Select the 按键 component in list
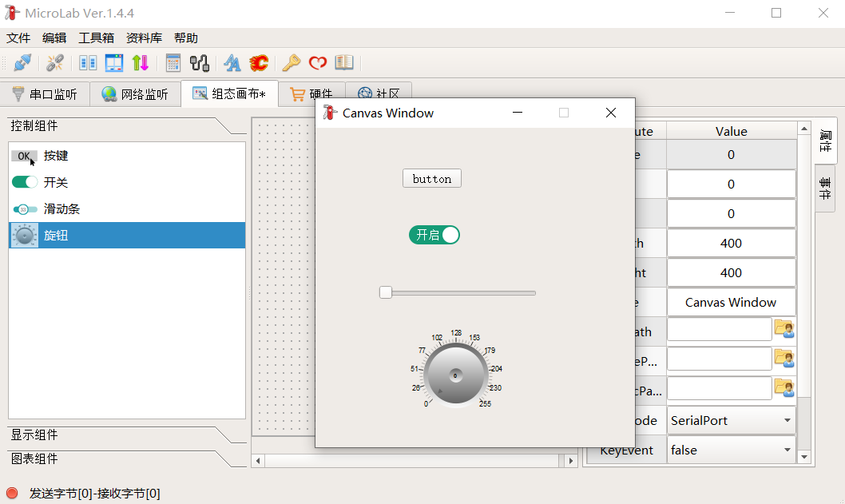The height and width of the screenshot is (504, 845). pyautogui.click(x=127, y=156)
